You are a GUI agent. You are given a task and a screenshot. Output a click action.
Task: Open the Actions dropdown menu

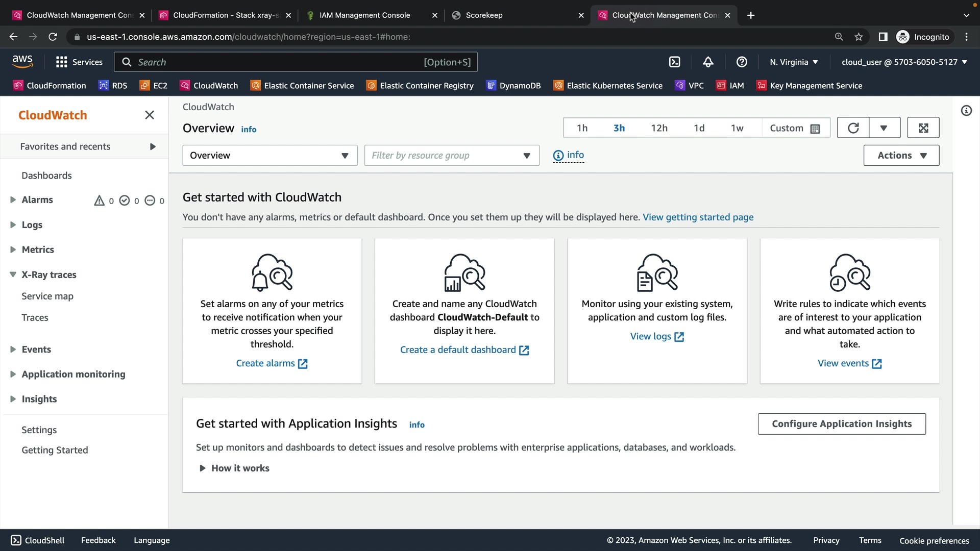coord(901,156)
